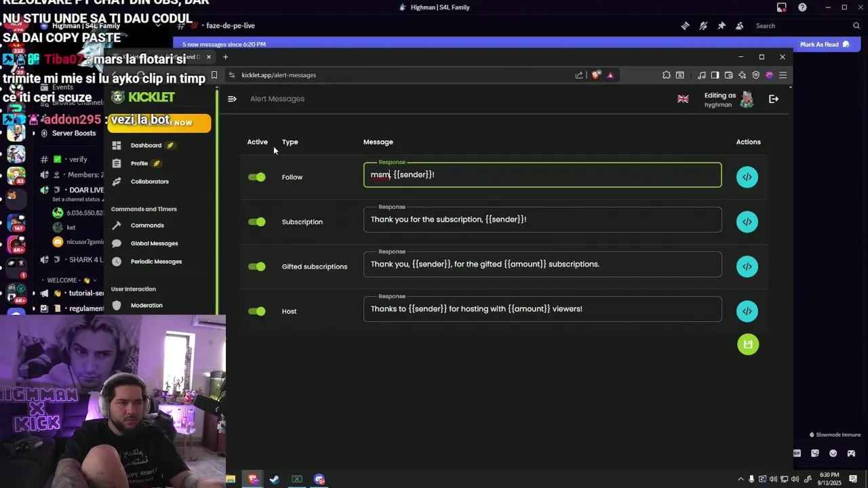
Task: Open Discord sticker picker
Action: point(815,453)
